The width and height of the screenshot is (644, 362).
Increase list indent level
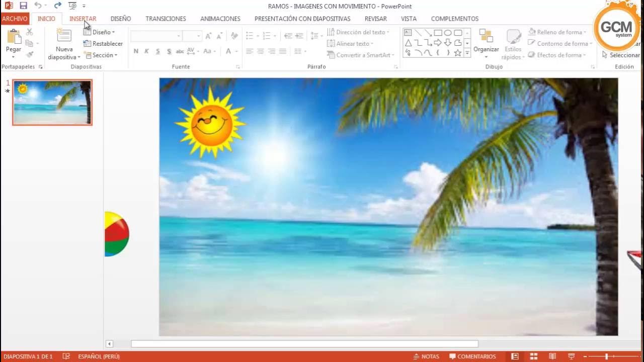pos(299,36)
